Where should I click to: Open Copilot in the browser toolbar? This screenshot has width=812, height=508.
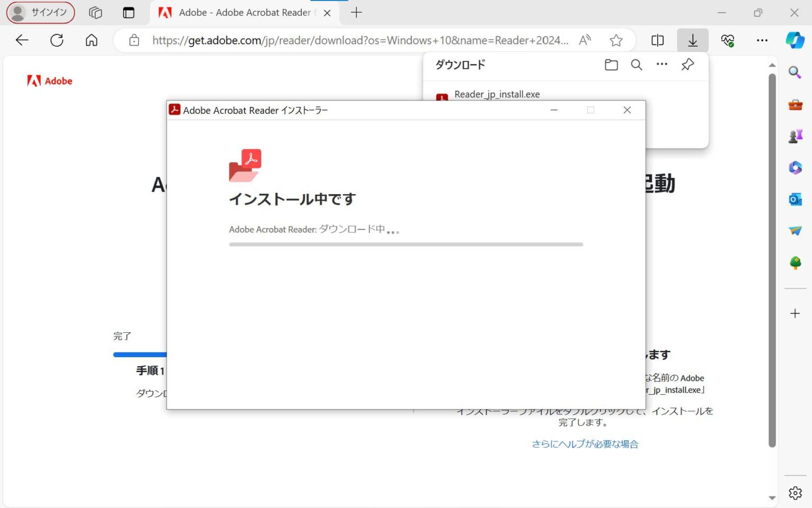795,40
